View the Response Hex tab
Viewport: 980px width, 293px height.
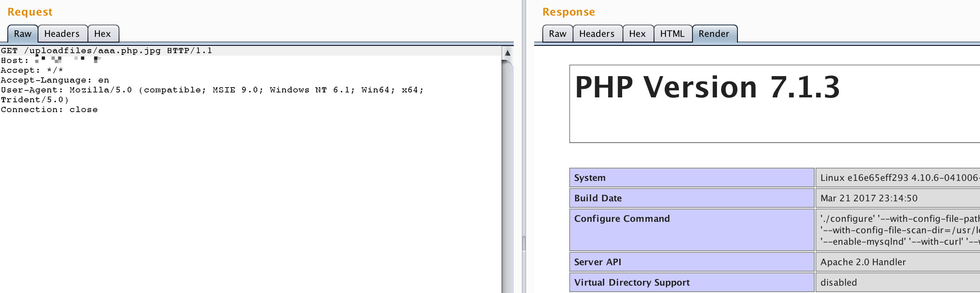point(637,34)
